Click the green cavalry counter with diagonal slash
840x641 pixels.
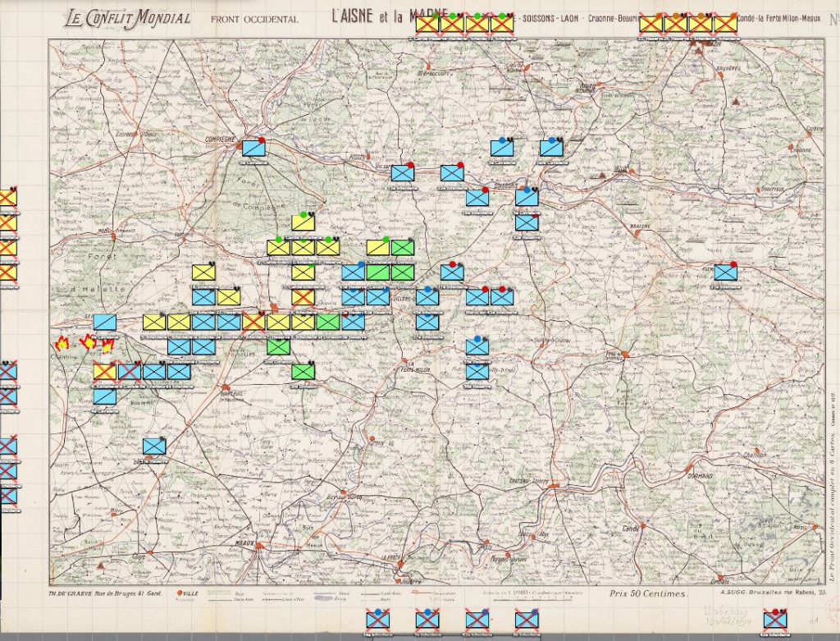click(x=402, y=247)
